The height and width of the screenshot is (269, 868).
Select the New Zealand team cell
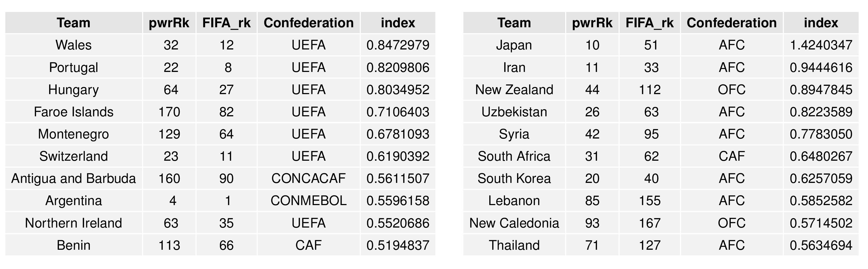(x=514, y=89)
